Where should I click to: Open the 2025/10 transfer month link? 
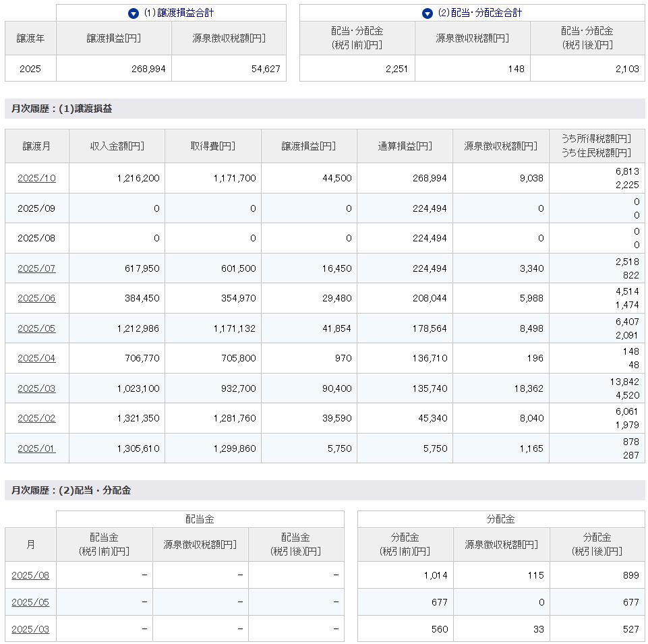pos(36,179)
